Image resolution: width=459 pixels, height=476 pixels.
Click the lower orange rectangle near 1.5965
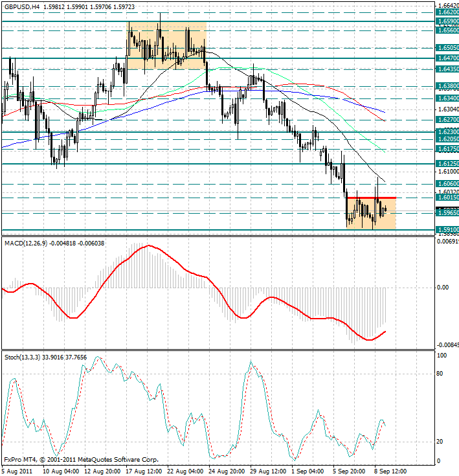(x=370, y=213)
